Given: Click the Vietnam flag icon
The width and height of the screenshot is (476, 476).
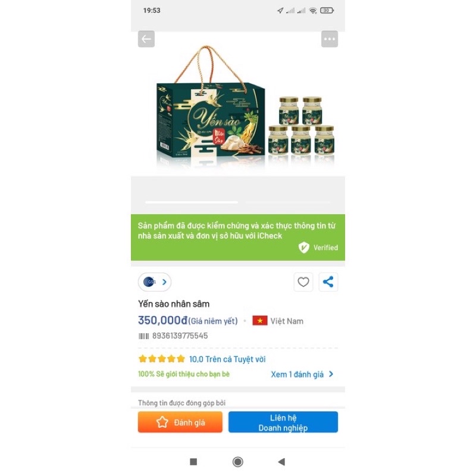Looking at the screenshot, I should click(260, 321).
